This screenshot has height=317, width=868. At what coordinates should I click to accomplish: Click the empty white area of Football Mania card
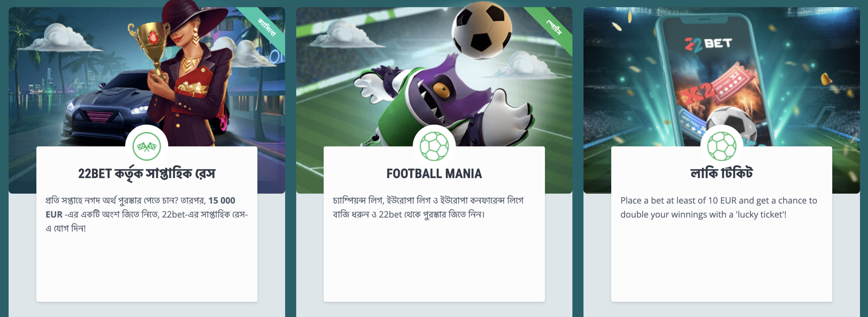tap(434, 259)
